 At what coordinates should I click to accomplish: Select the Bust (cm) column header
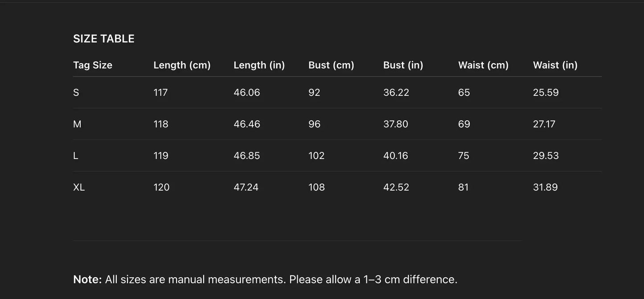point(331,65)
